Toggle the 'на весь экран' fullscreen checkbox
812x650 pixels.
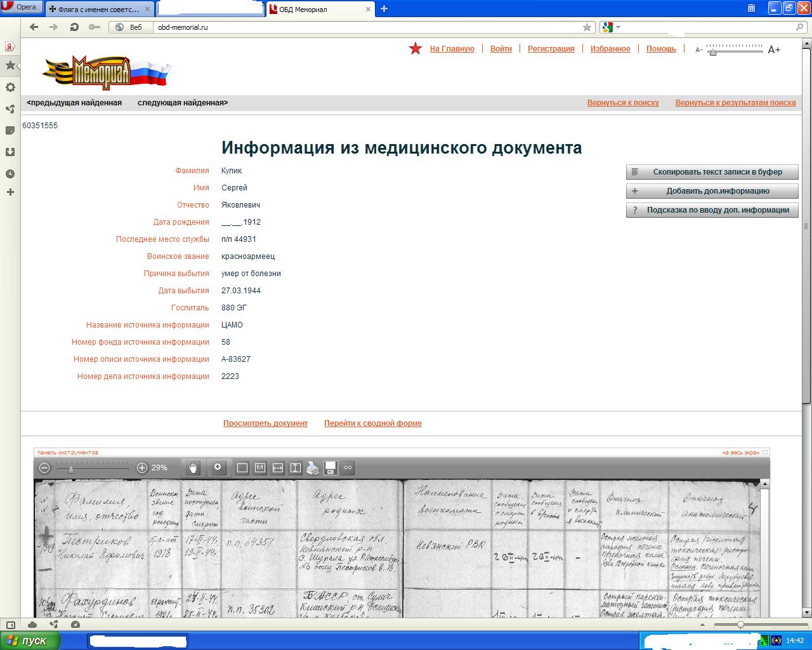coord(765,453)
